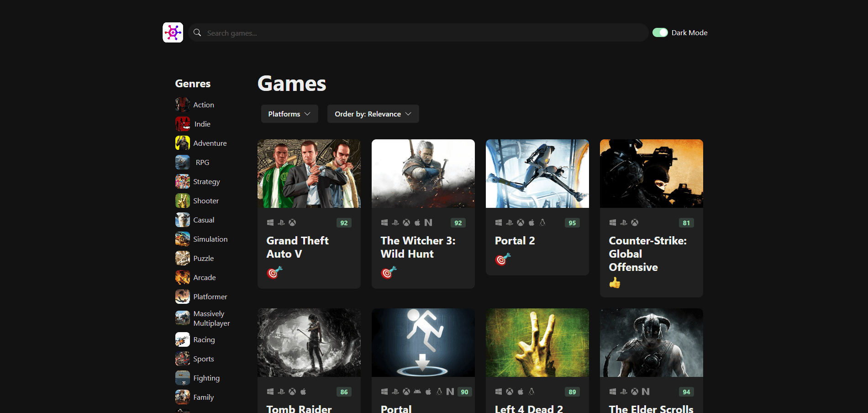The height and width of the screenshot is (413, 868).
Task: Click bullseye rating emoji on The Witcher 3
Action: click(x=389, y=273)
